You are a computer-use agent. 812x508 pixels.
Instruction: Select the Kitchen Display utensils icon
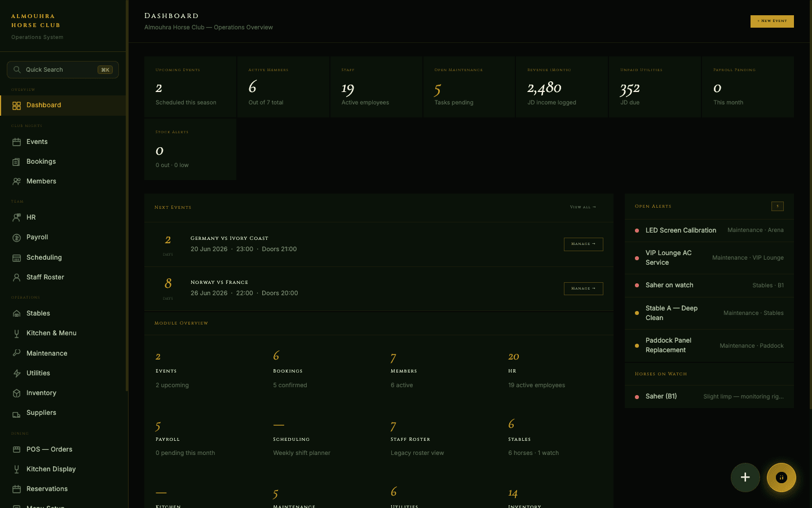coord(16,470)
